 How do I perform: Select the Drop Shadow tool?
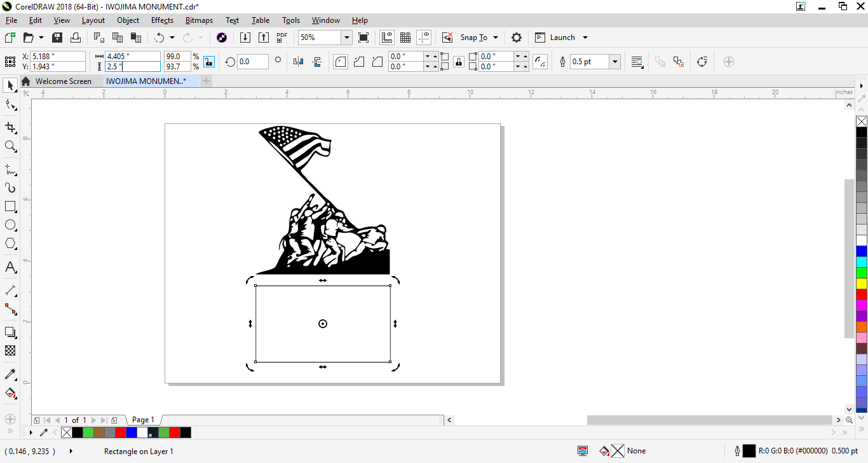click(10, 332)
